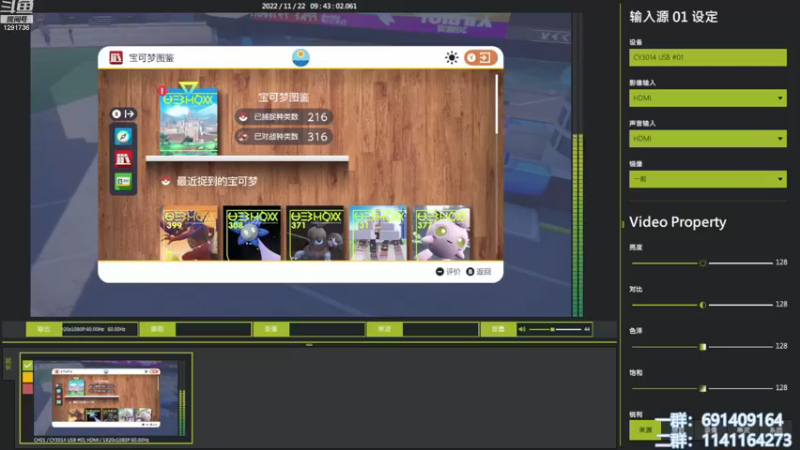
Task: Click the 设备 CY3014 USB #01 field
Action: (708, 58)
